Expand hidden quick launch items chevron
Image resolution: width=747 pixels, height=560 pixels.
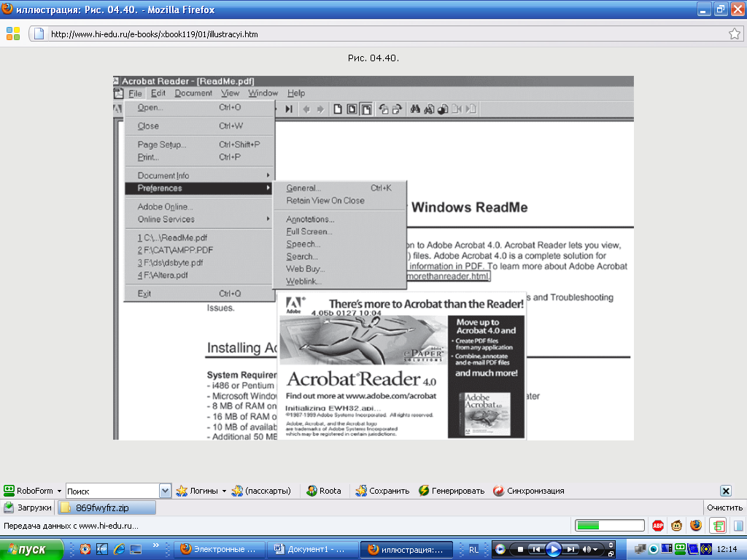156,545
